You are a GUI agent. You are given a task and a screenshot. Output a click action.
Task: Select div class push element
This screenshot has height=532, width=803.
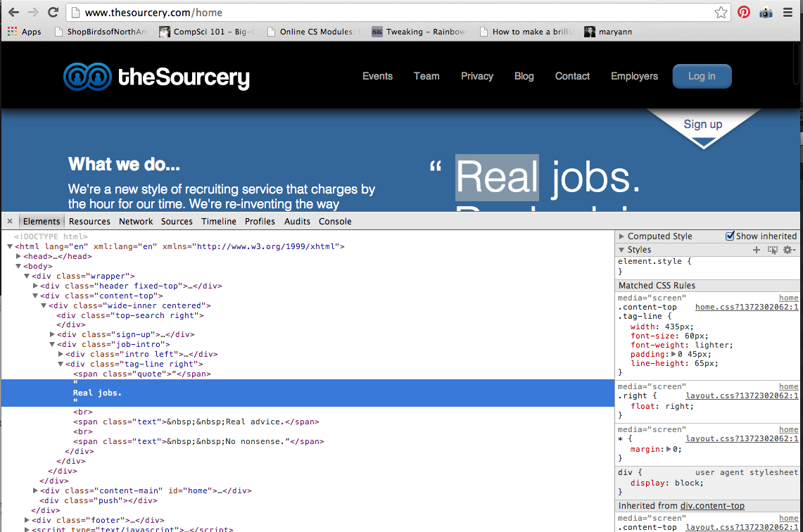[x=99, y=501]
